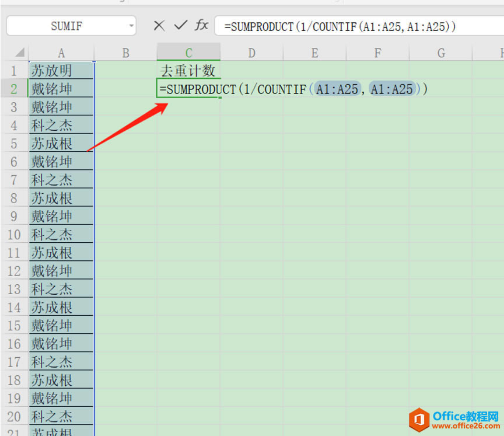
Task: Click cell A3 containing 戴铭坤
Action: (x=61, y=107)
